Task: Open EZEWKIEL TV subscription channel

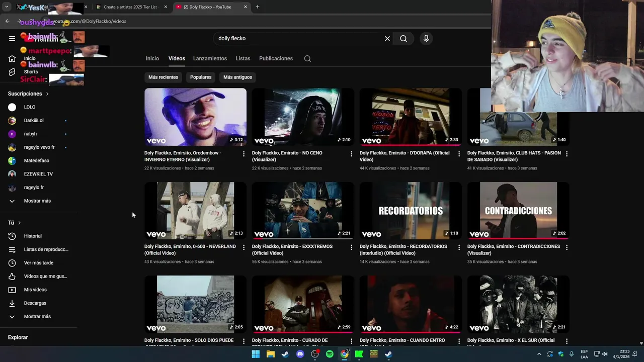Action: (39, 174)
